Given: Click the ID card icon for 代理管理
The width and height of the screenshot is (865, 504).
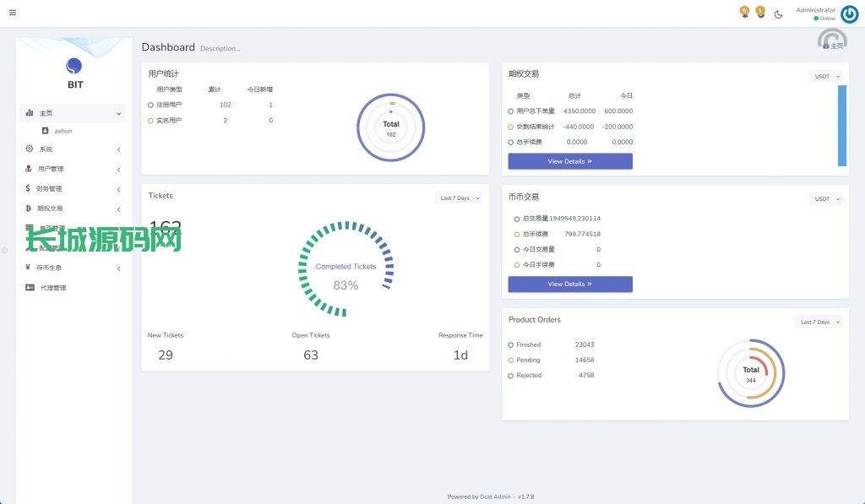Looking at the screenshot, I should point(30,288).
